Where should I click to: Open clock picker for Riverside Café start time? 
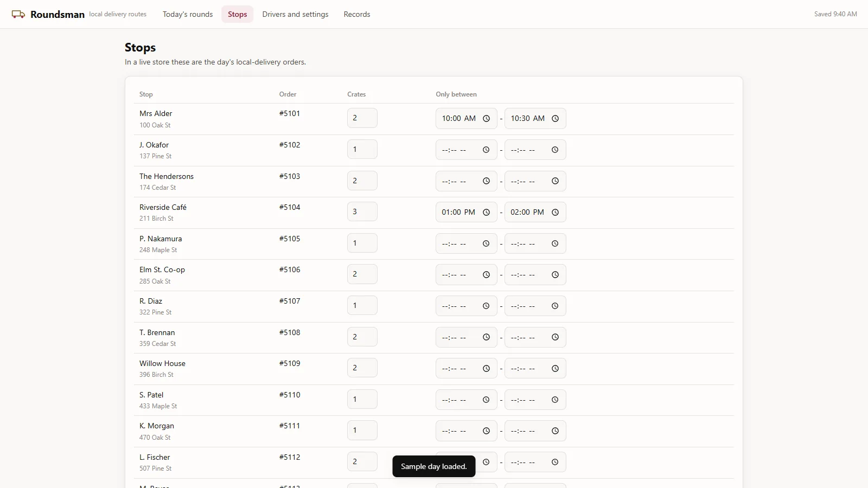point(486,213)
